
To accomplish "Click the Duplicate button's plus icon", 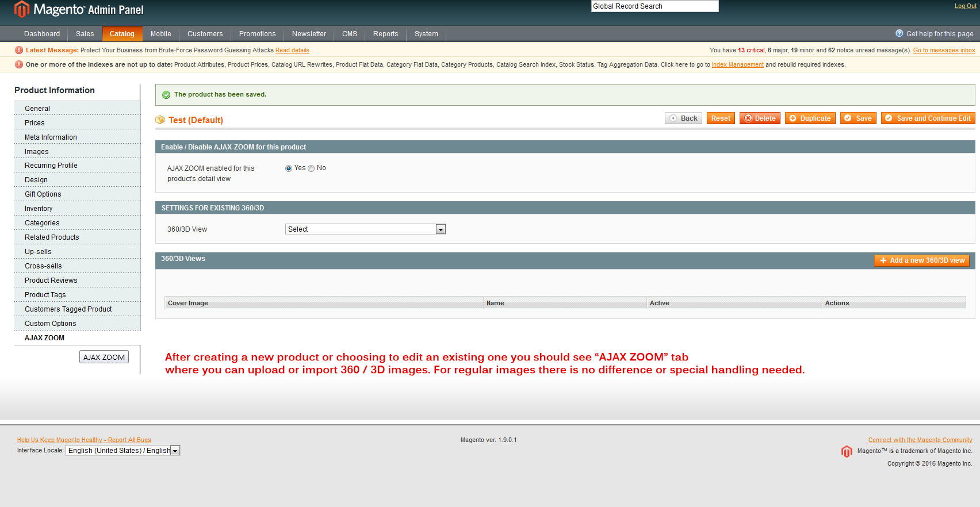I will pos(793,118).
